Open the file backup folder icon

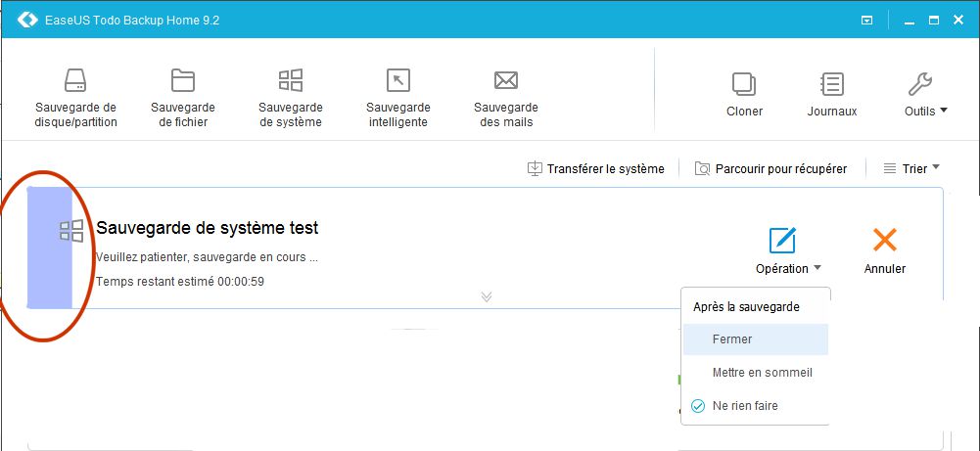(x=183, y=81)
